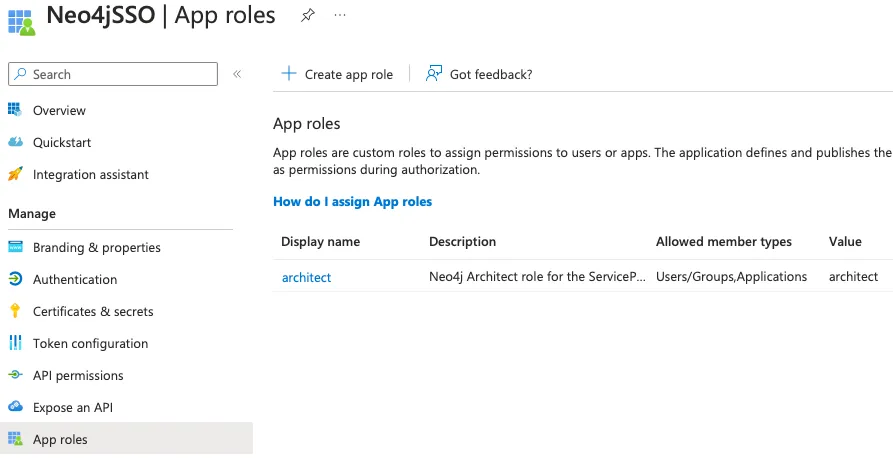Open the more options ellipsis menu
893x458 pixels.
tap(340, 16)
